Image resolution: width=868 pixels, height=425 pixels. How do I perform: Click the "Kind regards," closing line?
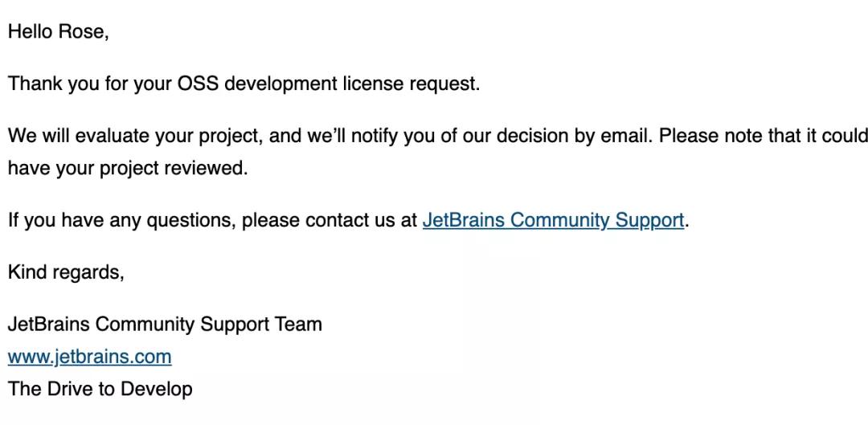[66, 272]
